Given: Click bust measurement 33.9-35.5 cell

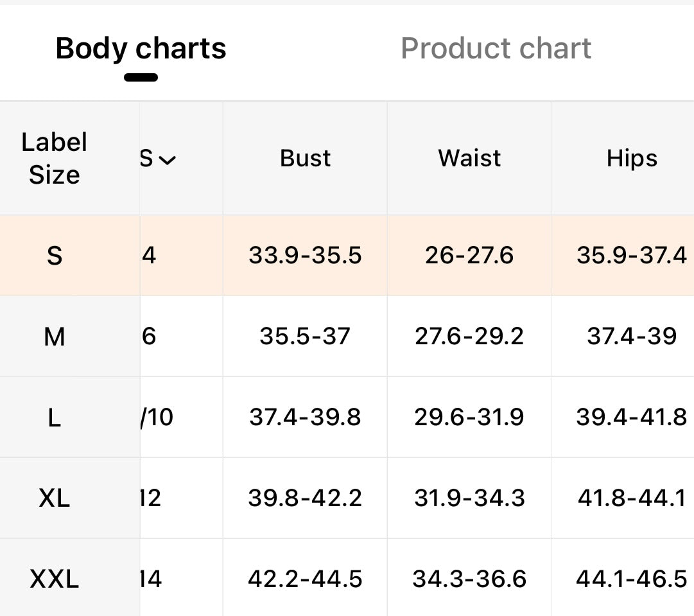Looking at the screenshot, I should [305, 256].
